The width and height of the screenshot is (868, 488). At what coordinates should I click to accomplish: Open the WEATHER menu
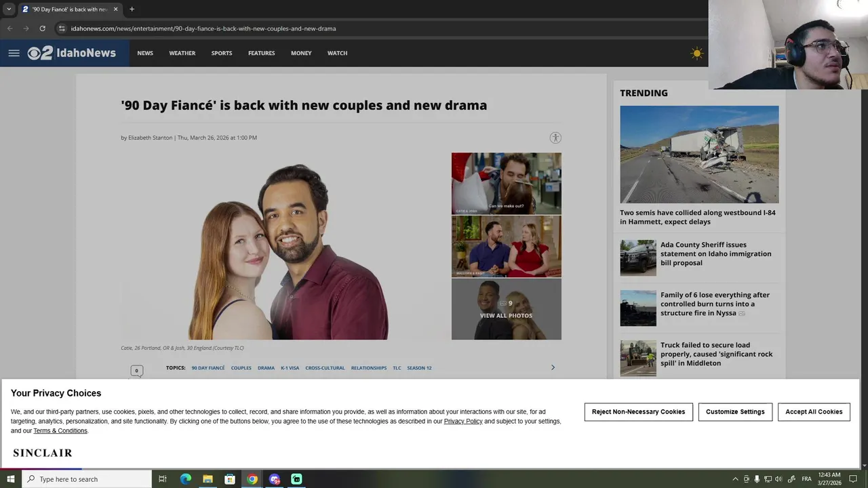[182, 53]
